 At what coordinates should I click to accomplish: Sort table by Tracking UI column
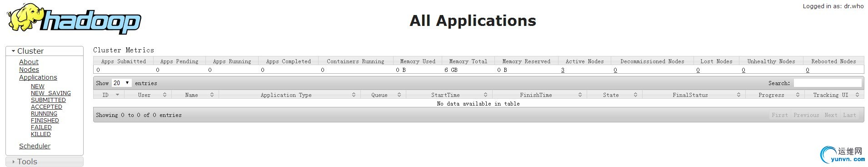(834, 95)
